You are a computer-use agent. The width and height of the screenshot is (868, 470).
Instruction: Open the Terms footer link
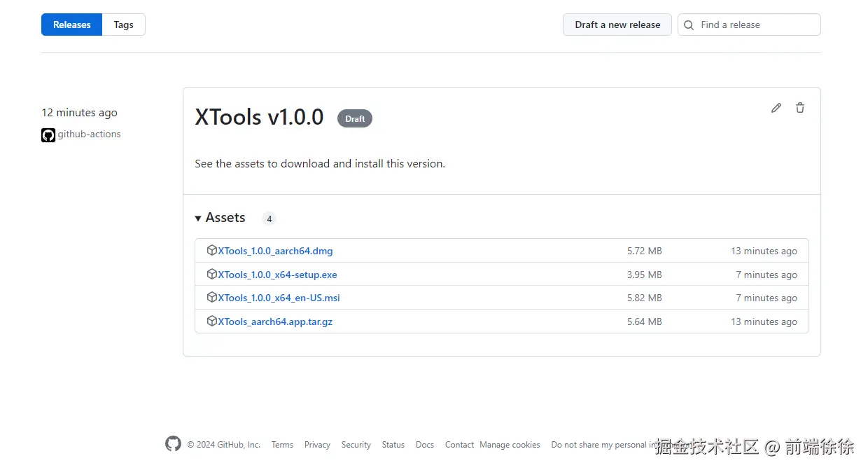[x=282, y=445]
